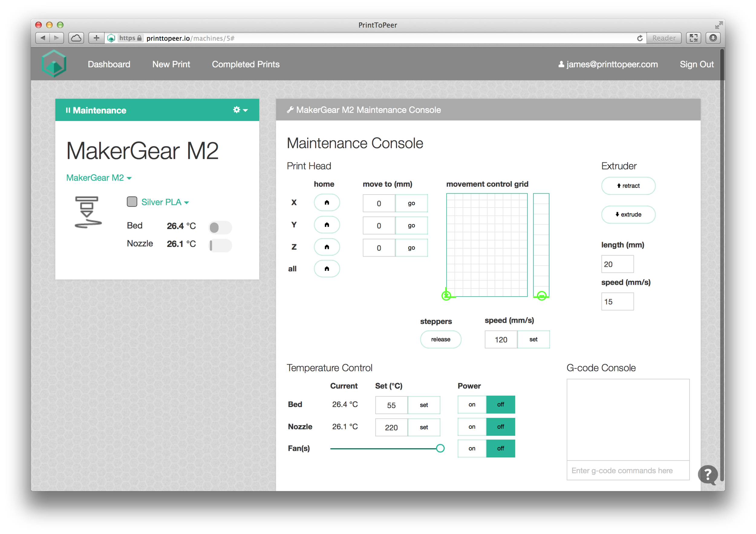Viewport: 756px width, 534px height.
Task: Click the Z axis home icon
Action: click(x=327, y=247)
